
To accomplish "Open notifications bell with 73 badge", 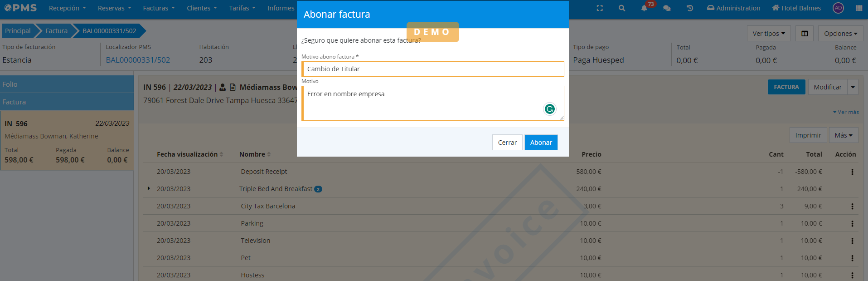I will (644, 8).
